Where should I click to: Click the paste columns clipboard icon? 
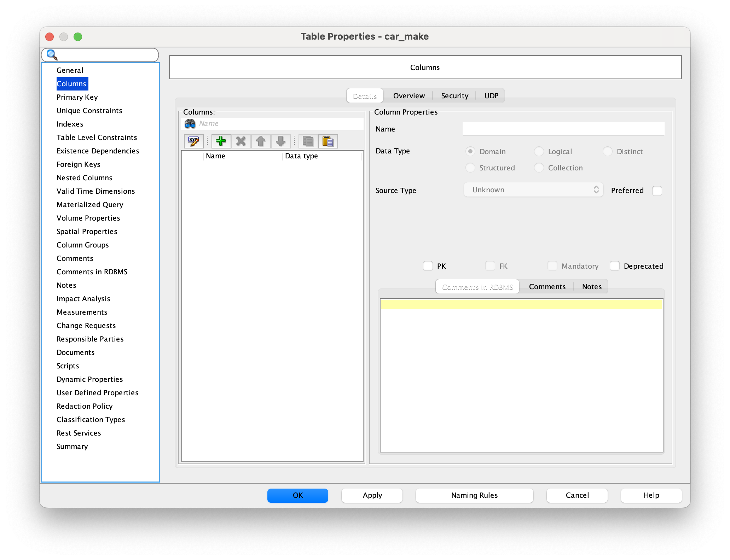pyautogui.click(x=328, y=141)
